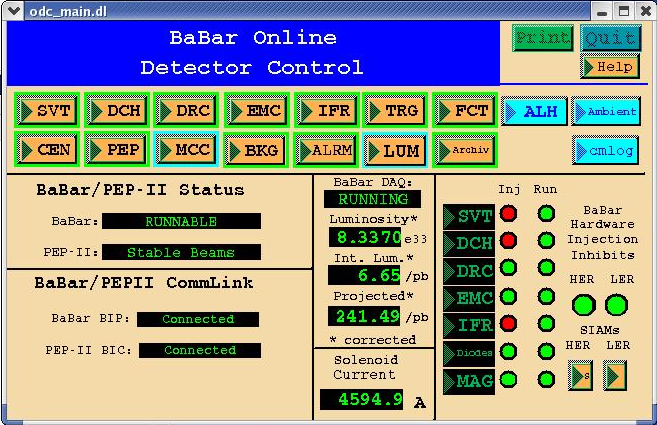The height and width of the screenshot is (425, 657).
Task: Expand the SVT subsystem menu in top row
Action: (46, 111)
